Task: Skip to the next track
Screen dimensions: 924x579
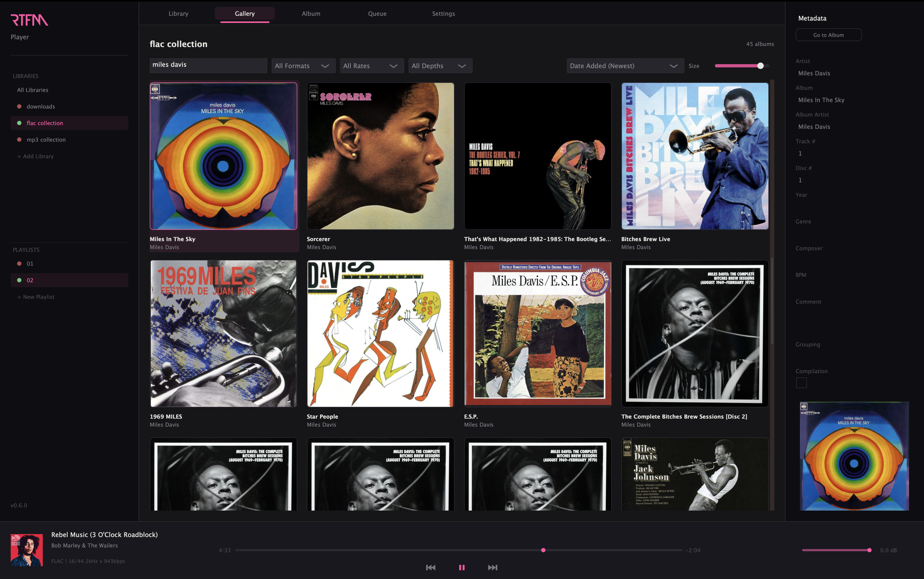Action: click(492, 568)
